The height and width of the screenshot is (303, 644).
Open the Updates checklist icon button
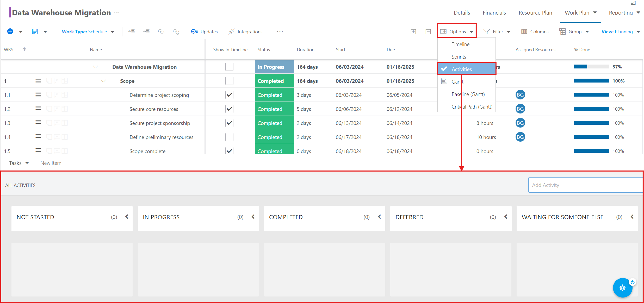click(205, 31)
